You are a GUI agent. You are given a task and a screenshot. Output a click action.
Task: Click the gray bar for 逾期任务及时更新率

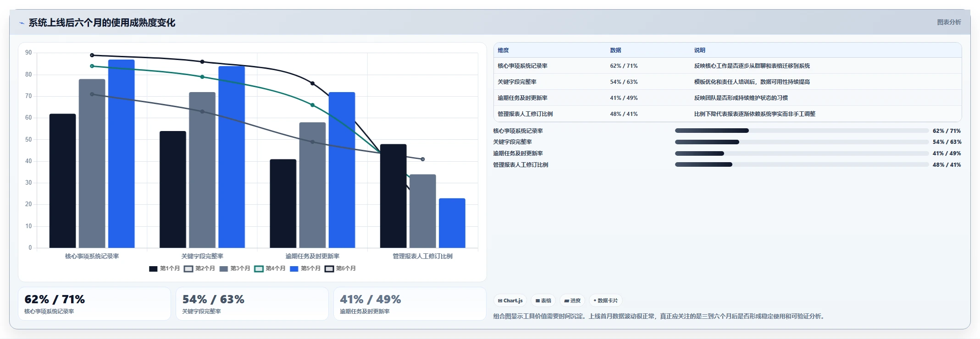click(312, 185)
